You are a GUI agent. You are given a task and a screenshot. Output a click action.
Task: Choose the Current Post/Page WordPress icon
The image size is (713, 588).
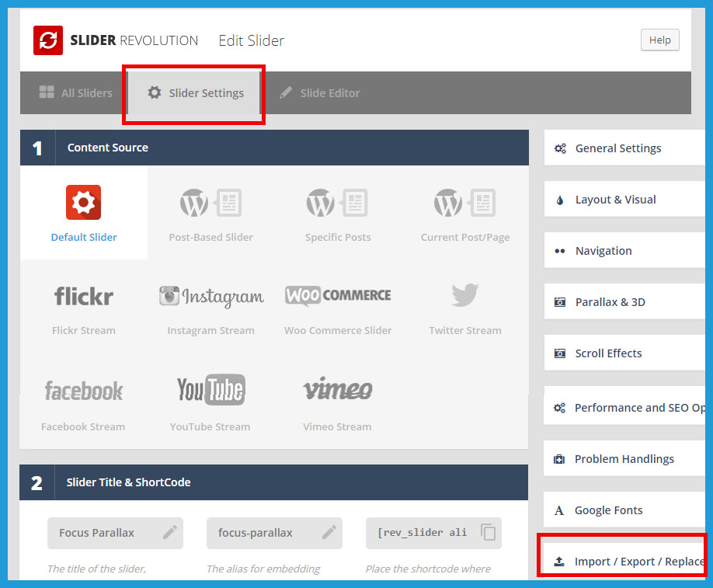[x=464, y=203]
